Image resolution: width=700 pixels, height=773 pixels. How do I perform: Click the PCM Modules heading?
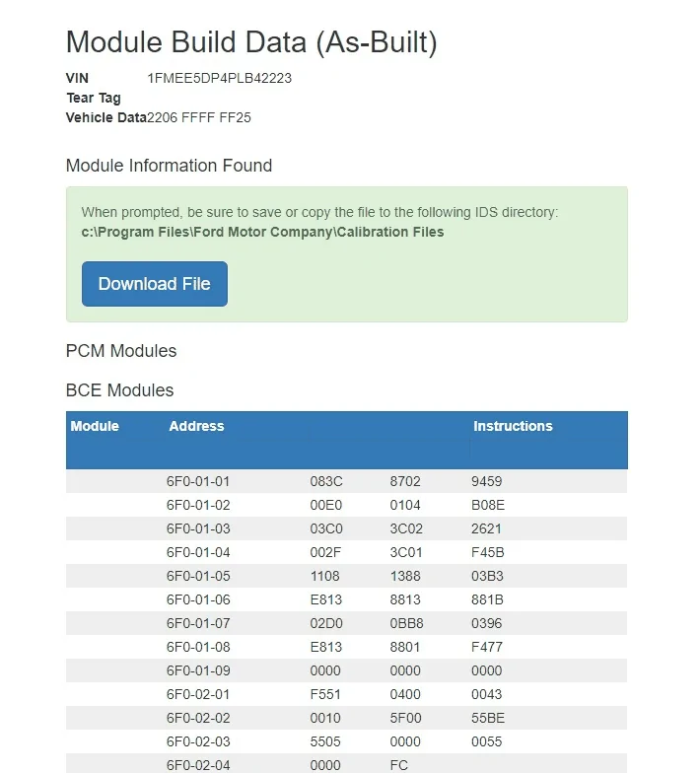point(121,351)
